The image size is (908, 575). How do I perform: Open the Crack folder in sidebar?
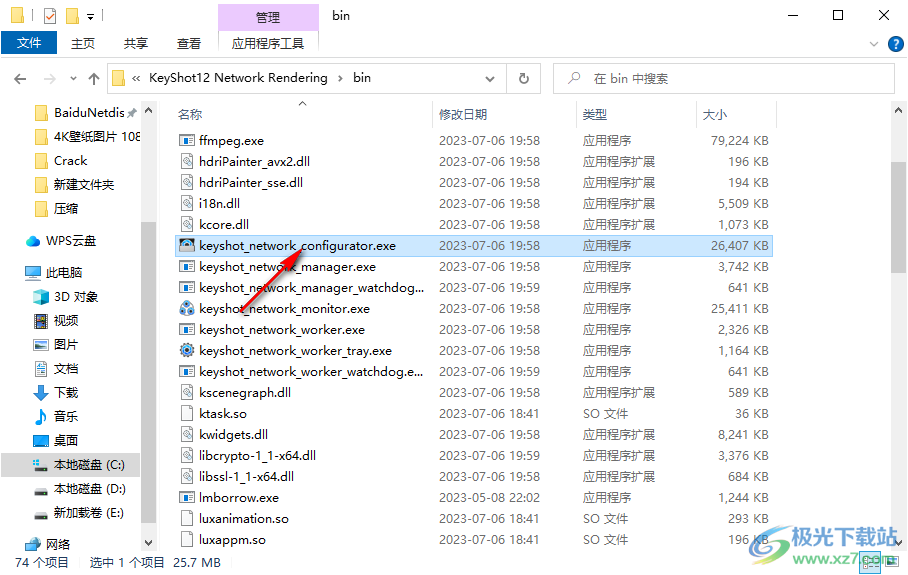pyautogui.click(x=61, y=160)
